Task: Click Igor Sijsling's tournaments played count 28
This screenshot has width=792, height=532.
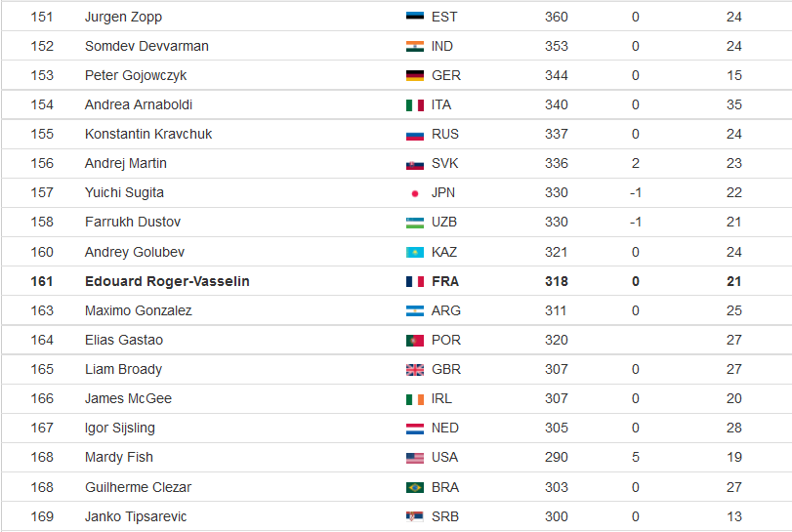Action: point(734,428)
